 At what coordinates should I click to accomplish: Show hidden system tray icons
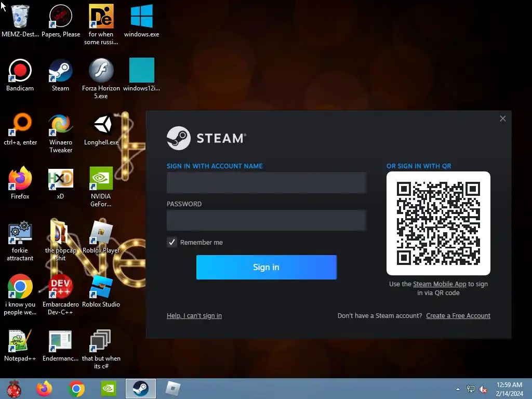point(458,389)
